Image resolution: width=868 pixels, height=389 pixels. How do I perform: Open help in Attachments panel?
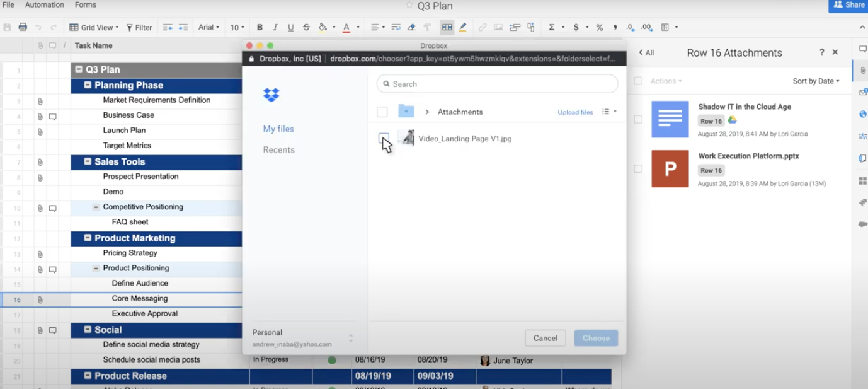(821, 53)
